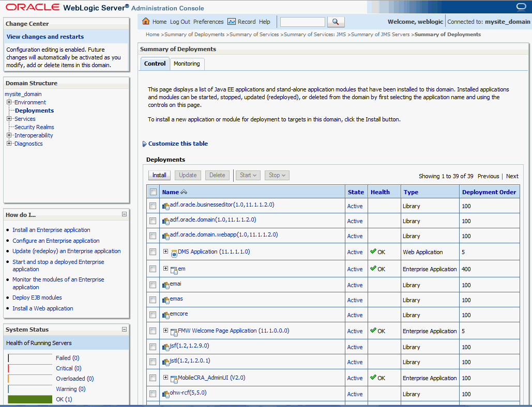Check the emcore row checkbox
Screen dimensions: 532x407
coord(153,315)
